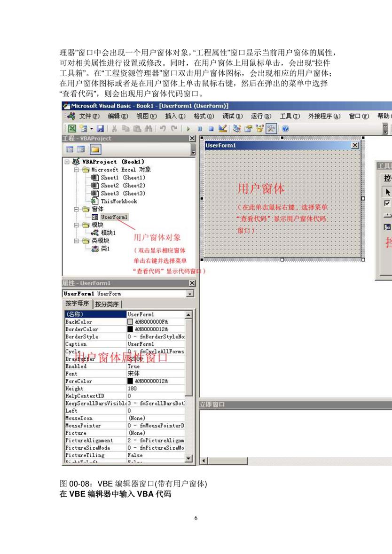The width and height of the screenshot is (392, 554).
Task: Click the Save icon in toolbar
Action: pyautogui.click(x=100, y=128)
